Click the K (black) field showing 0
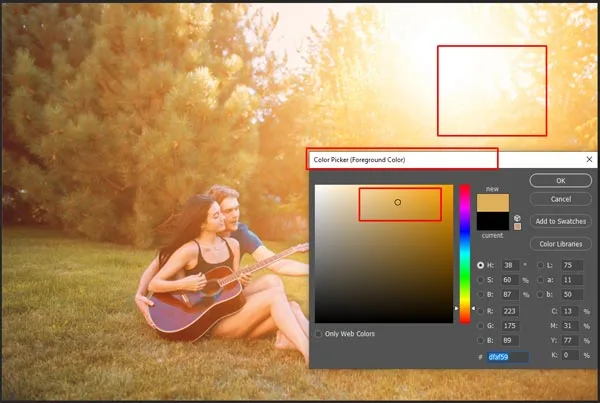The height and width of the screenshot is (403, 600). 570,355
